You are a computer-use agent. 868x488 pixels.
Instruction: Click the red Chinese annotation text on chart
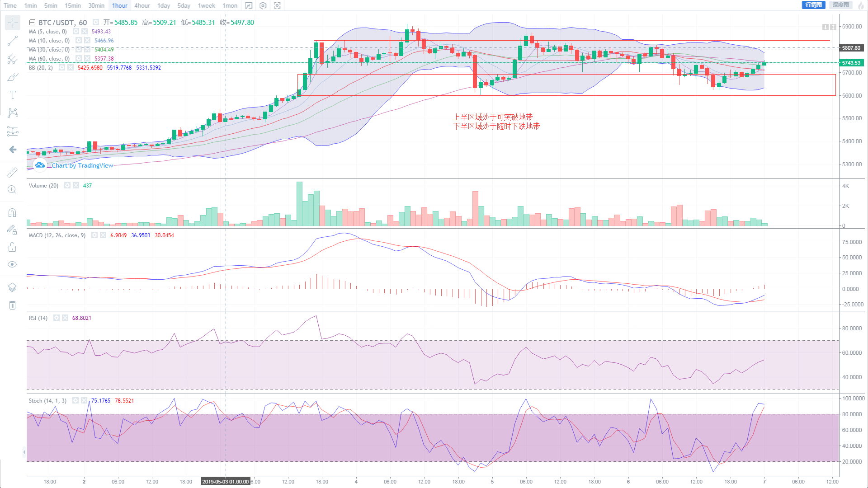coord(496,122)
